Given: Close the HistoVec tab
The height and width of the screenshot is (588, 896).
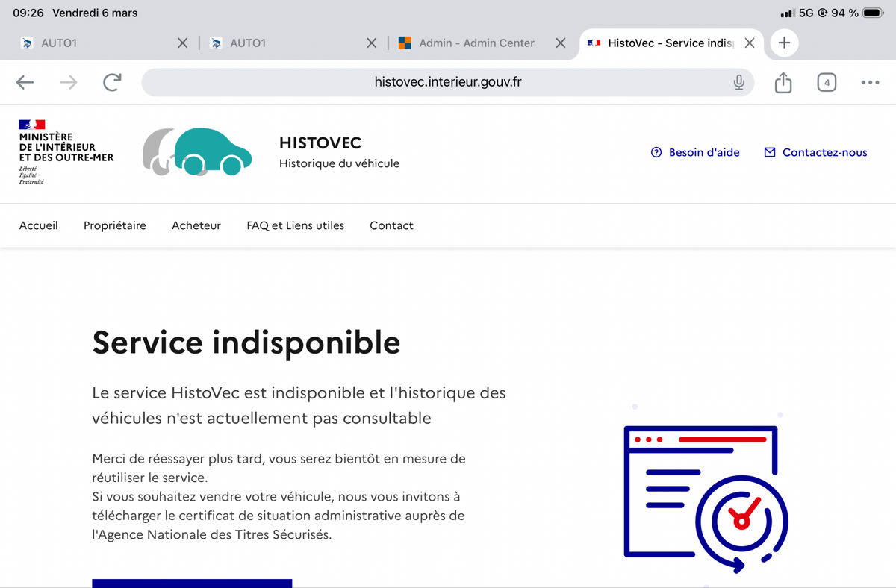Looking at the screenshot, I should click(750, 43).
